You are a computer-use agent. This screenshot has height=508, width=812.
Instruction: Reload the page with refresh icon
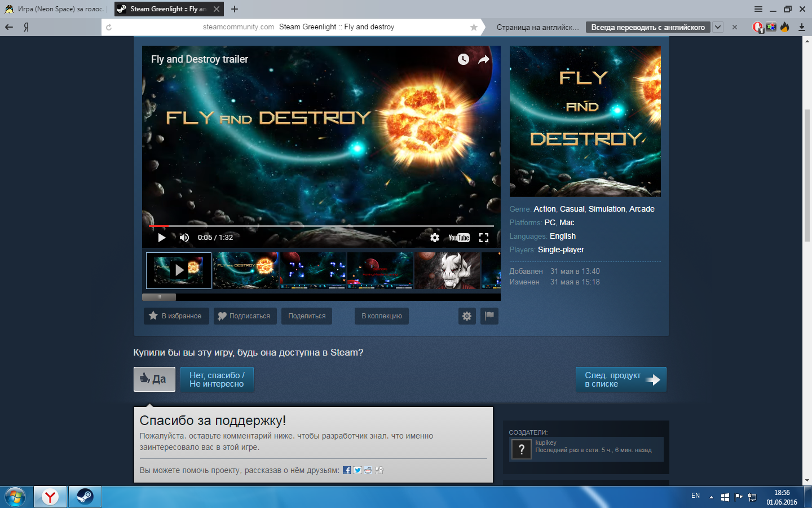(109, 27)
